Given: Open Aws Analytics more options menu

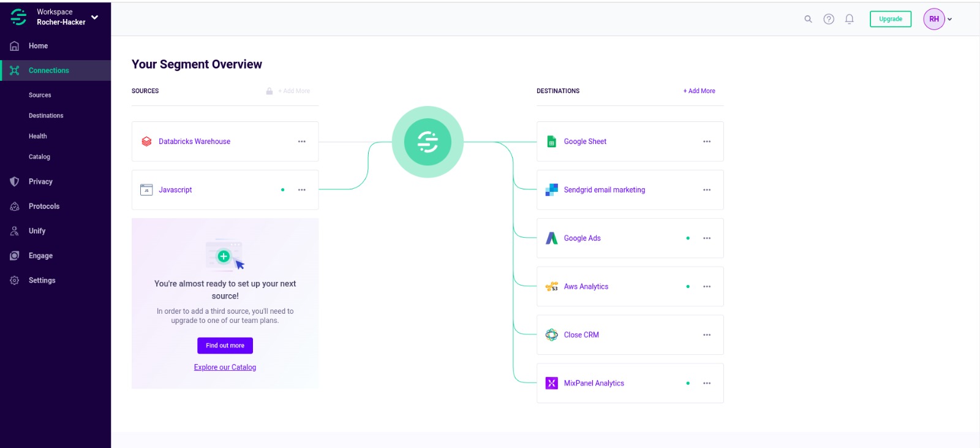Looking at the screenshot, I should [x=707, y=287].
